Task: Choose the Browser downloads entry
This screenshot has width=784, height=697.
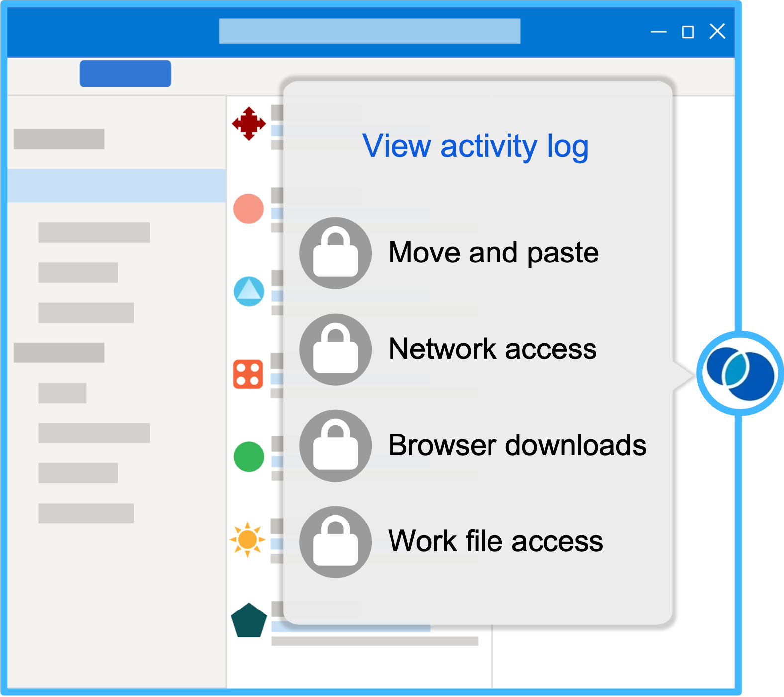Action: [517, 445]
